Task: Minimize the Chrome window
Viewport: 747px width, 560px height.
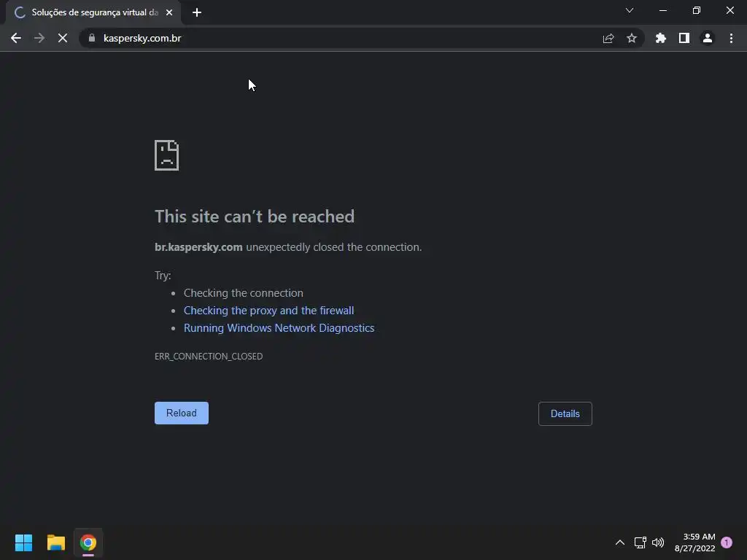Action: click(x=662, y=10)
